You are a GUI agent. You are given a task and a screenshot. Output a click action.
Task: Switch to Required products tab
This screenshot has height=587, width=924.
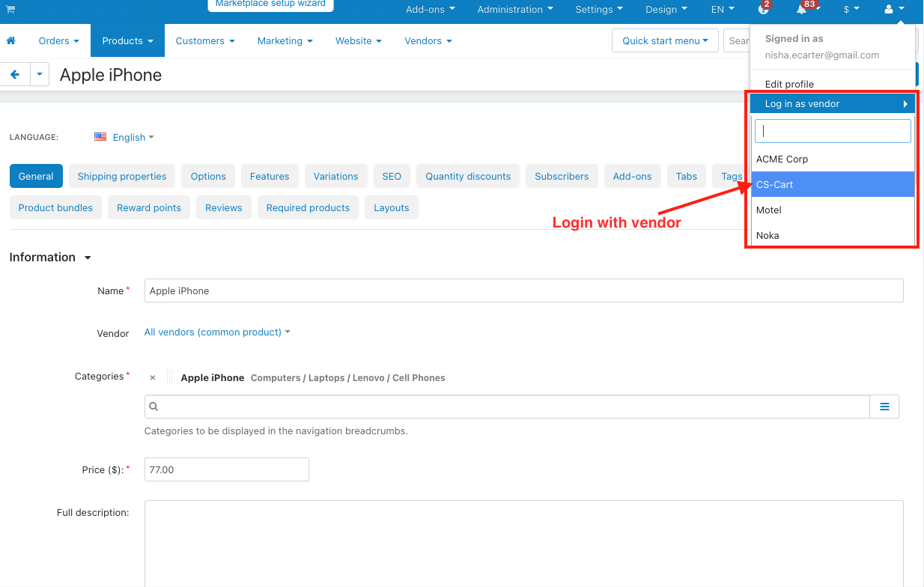coord(308,207)
